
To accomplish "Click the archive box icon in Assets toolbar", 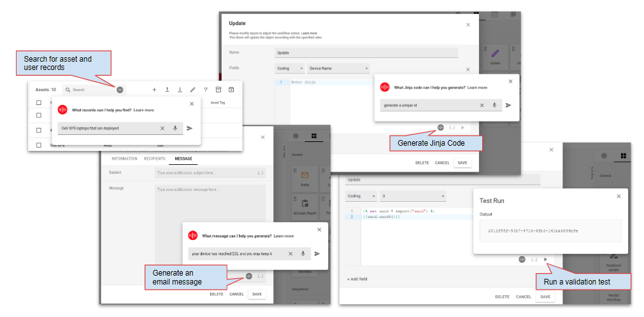I will click(218, 90).
